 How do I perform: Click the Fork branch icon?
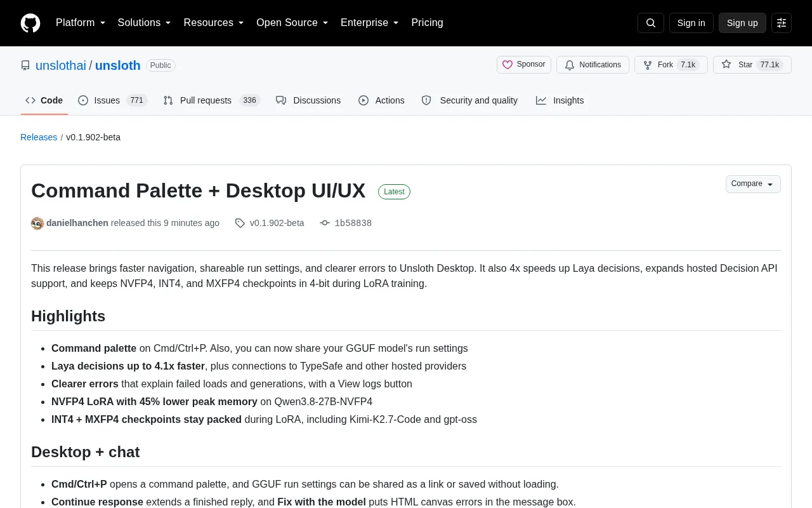coord(648,65)
